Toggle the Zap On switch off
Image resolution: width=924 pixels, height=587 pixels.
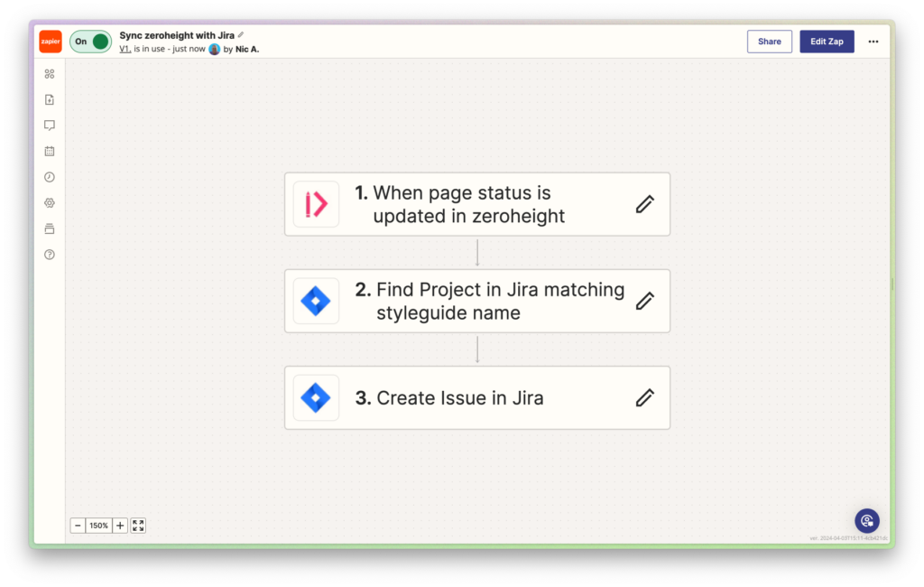(x=91, y=42)
